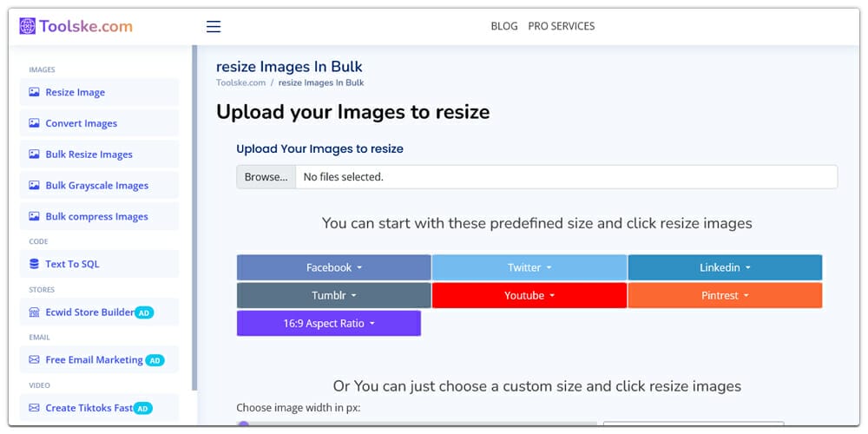Click the Toolske.com logo icon
The width and height of the screenshot is (868, 434).
click(27, 26)
